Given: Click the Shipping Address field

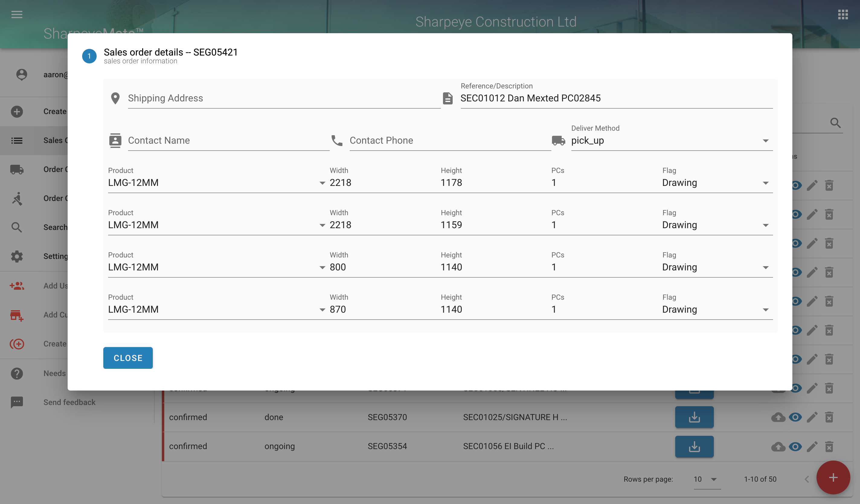Looking at the screenshot, I should click(x=284, y=98).
